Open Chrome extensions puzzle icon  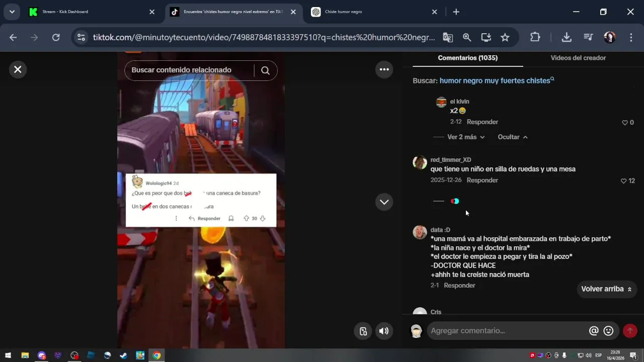click(535, 37)
